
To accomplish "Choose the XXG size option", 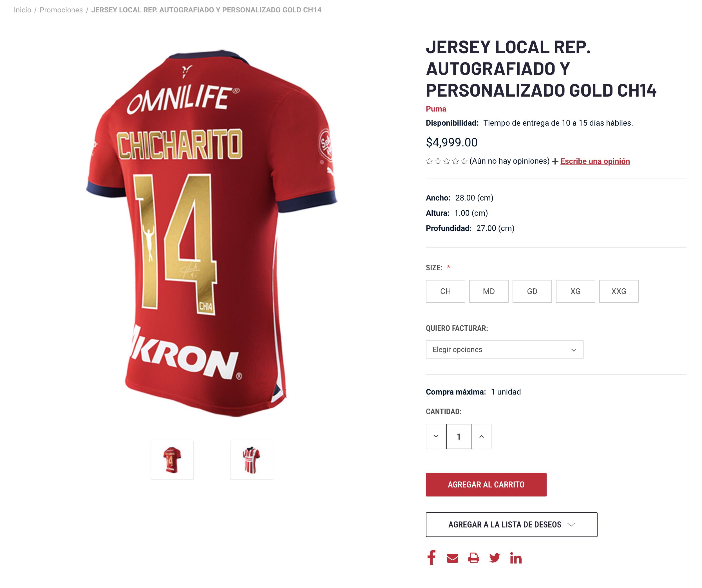I will point(618,291).
